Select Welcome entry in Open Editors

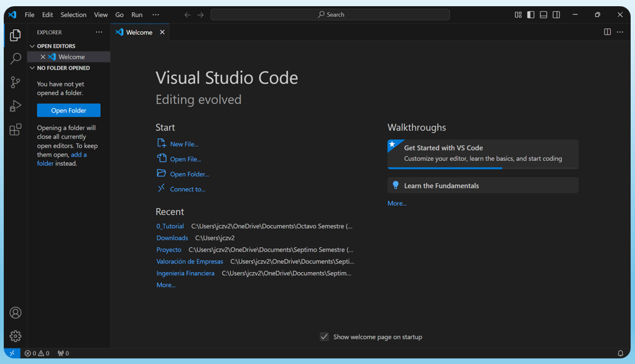[69, 57]
